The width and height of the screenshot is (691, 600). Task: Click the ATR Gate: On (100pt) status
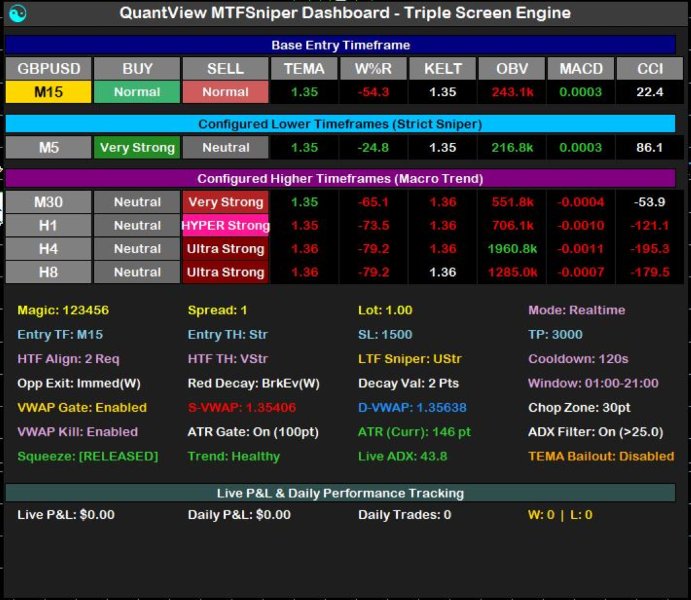253,432
